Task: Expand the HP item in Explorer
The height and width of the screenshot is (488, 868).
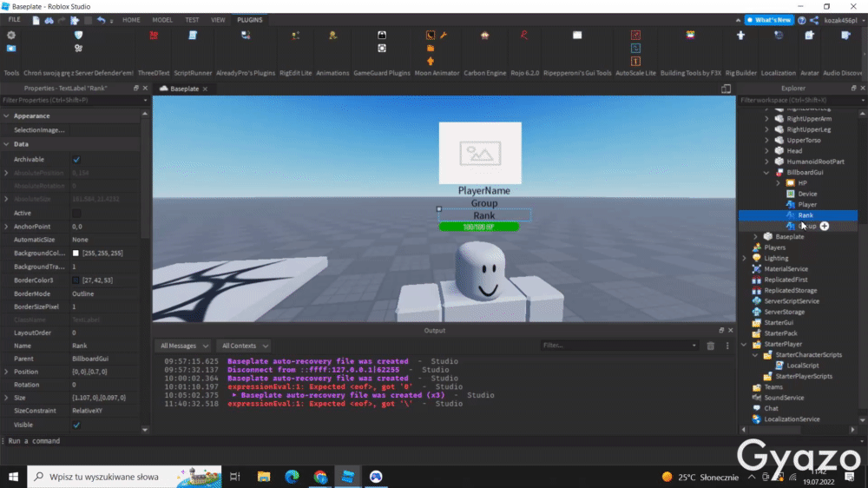Action: 778,183
